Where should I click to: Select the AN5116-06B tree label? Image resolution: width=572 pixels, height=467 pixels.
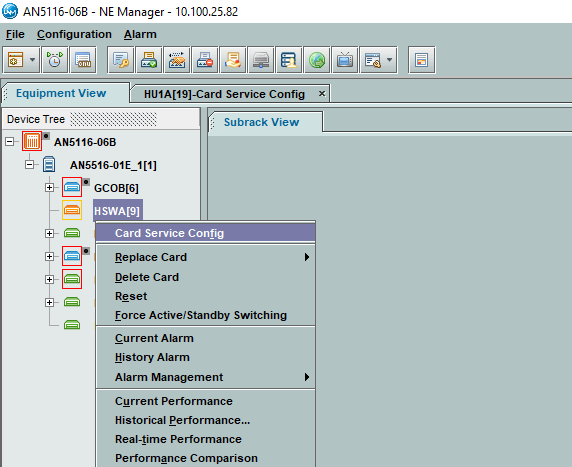85,142
